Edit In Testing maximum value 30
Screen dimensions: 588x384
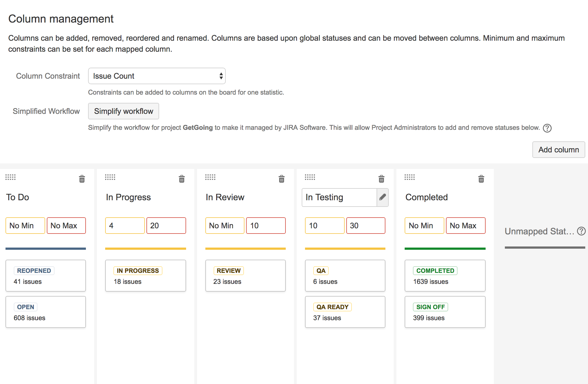point(366,226)
